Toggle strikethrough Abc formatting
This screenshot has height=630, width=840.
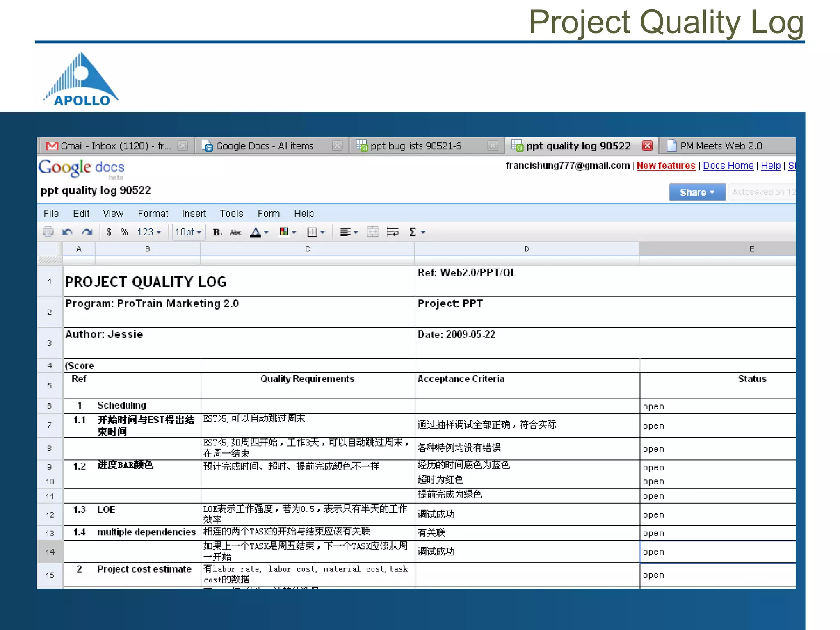[x=235, y=232]
